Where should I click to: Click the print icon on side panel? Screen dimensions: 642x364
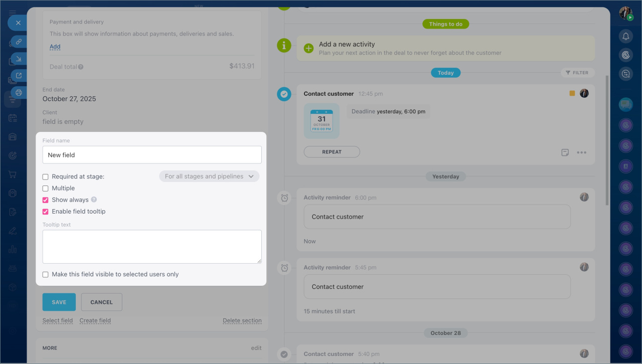[x=19, y=93]
